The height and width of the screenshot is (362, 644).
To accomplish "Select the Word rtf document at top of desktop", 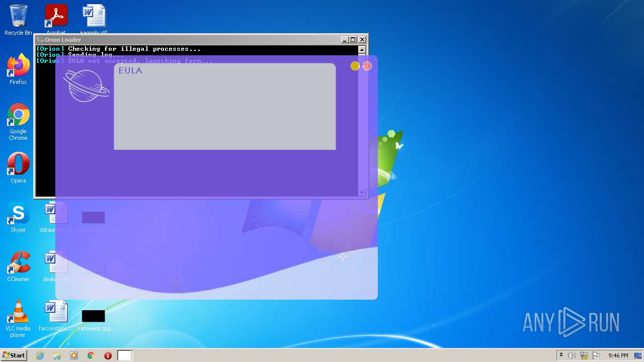I will (94, 19).
